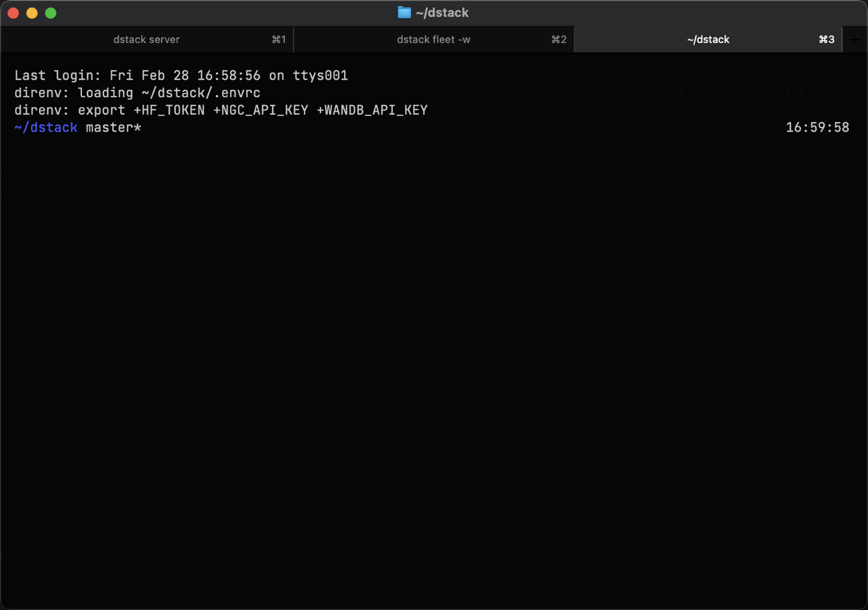Click the folder icon in the title bar

(x=404, y=12)
